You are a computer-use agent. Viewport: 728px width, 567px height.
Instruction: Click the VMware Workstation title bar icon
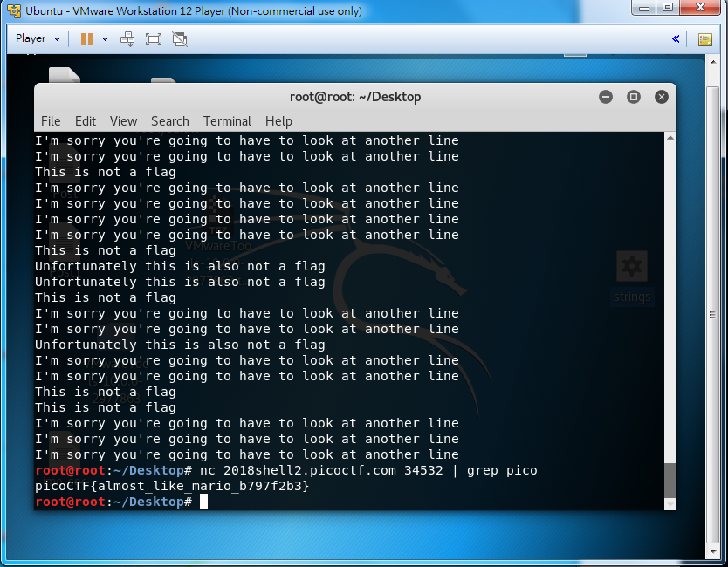14,10
